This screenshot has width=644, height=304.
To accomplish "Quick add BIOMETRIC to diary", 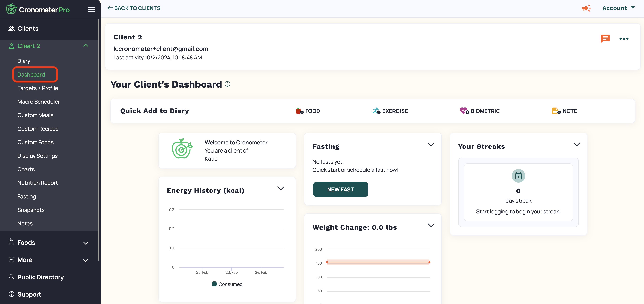I will (x=480, y=111).
